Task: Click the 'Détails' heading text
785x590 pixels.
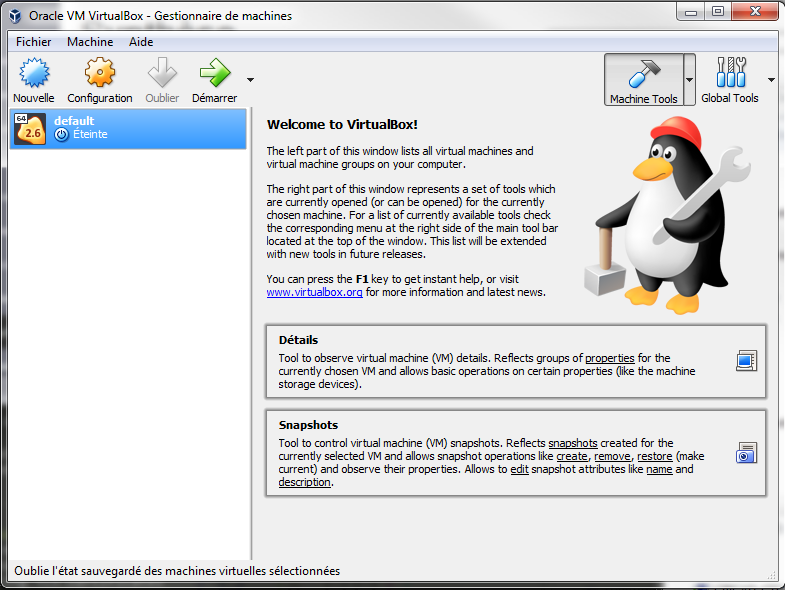Action: coord(298,340)
